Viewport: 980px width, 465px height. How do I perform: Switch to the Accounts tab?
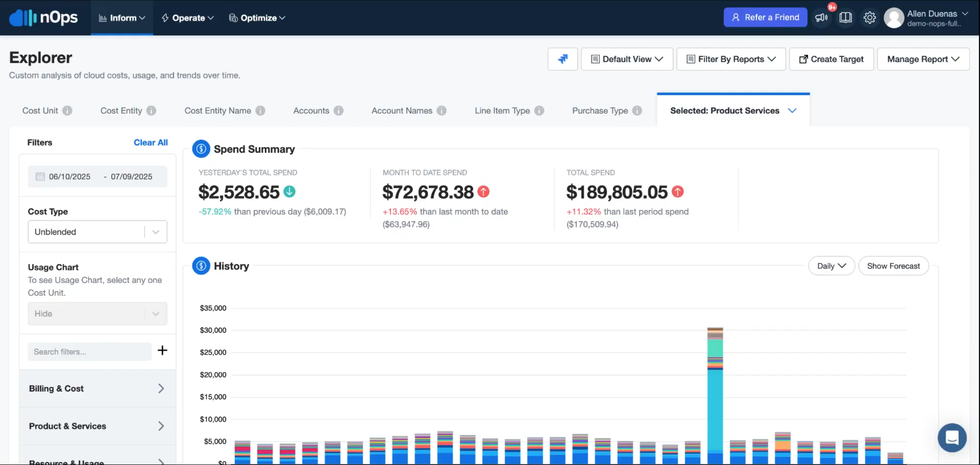(311, 111)
